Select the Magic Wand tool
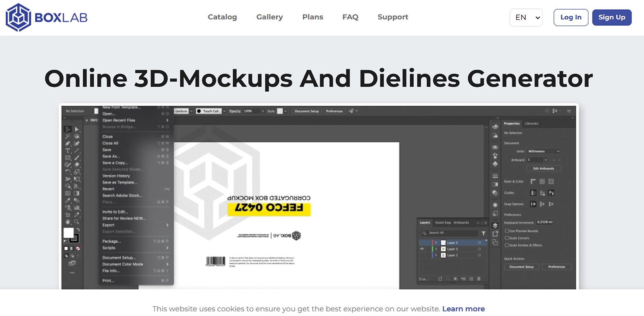Viewport: 644px width, 316px height. point(68,136)
